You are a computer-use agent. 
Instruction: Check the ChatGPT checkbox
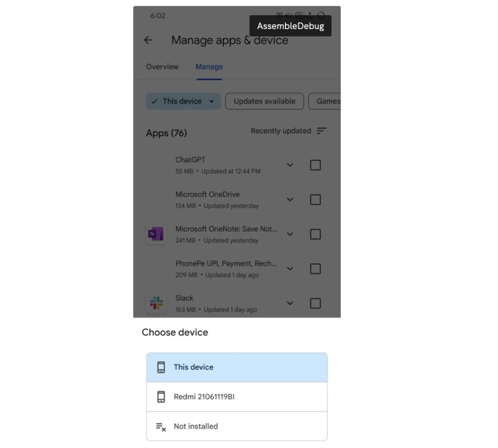pyautogui.click(x=315, y=165)
